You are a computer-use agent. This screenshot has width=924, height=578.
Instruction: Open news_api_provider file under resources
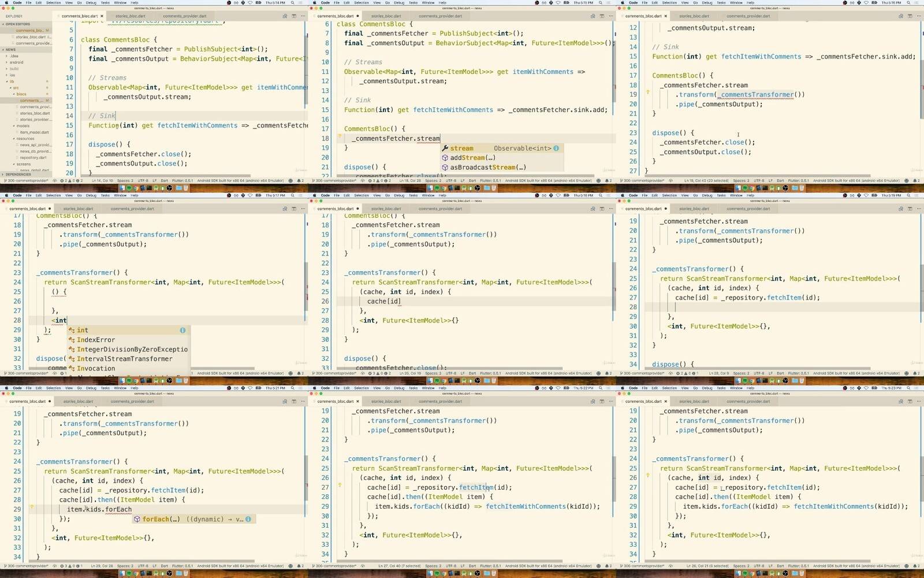(x=35, y=145)
